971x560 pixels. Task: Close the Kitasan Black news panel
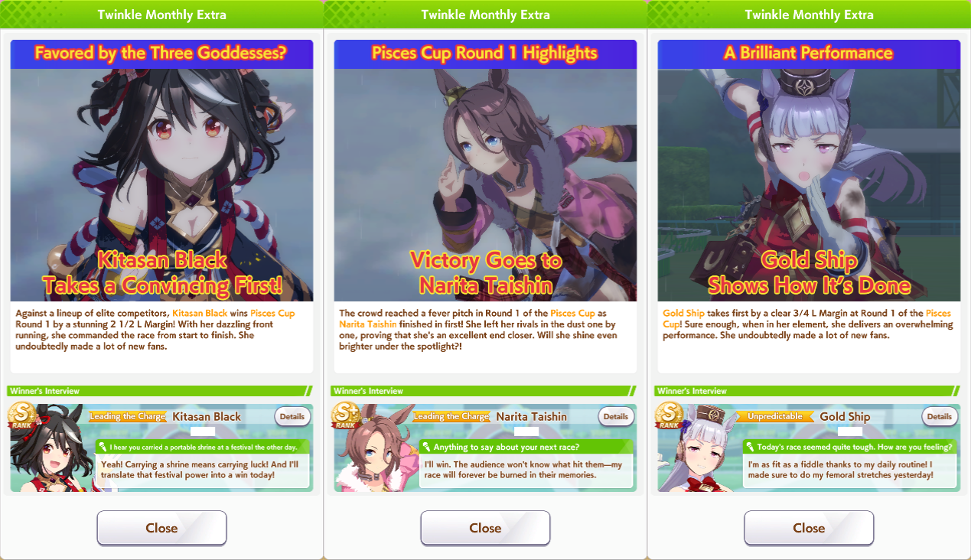pos(161,528)
